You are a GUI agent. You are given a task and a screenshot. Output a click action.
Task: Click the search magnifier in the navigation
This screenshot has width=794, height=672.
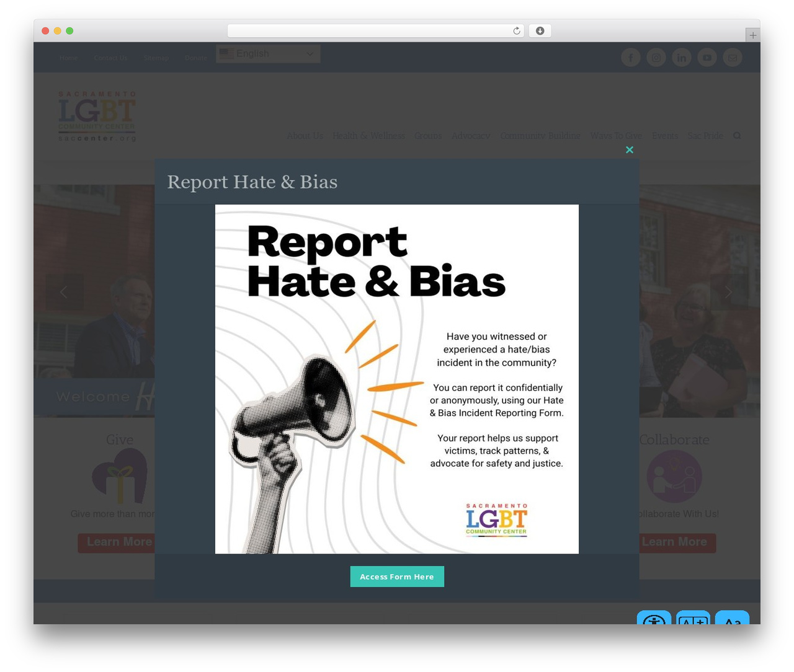pos(737,135)
